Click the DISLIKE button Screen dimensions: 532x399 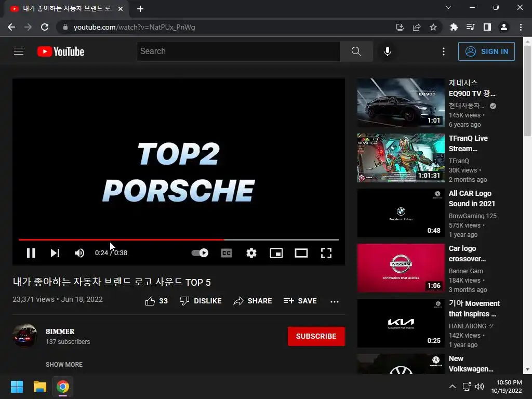(201, 301)
